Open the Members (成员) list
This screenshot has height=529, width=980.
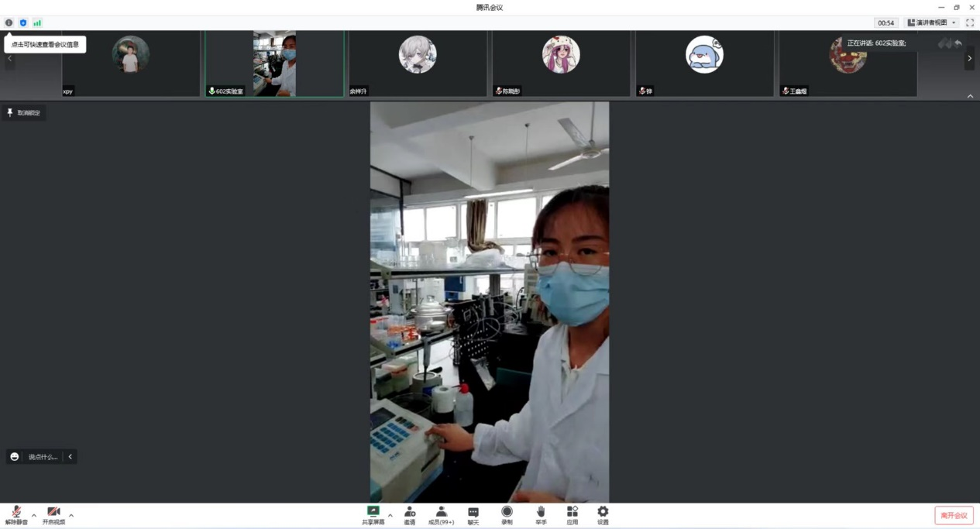click(441, 516)
